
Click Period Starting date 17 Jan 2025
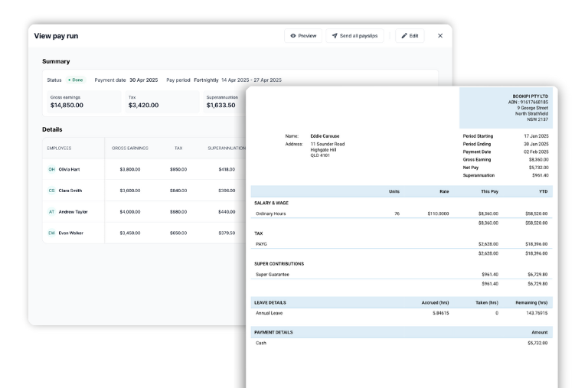coord(536,136)
